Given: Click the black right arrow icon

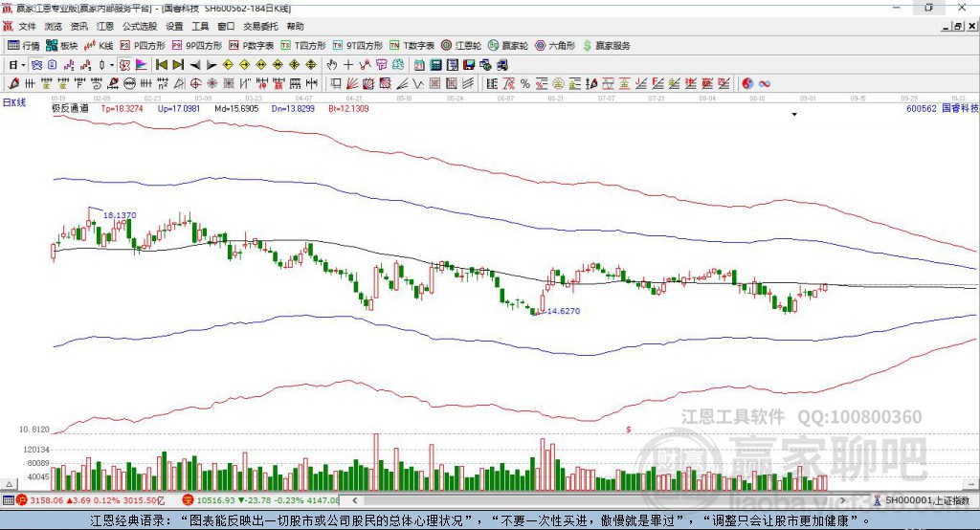Looking at the screenshot, I should (x=212, y=65).
